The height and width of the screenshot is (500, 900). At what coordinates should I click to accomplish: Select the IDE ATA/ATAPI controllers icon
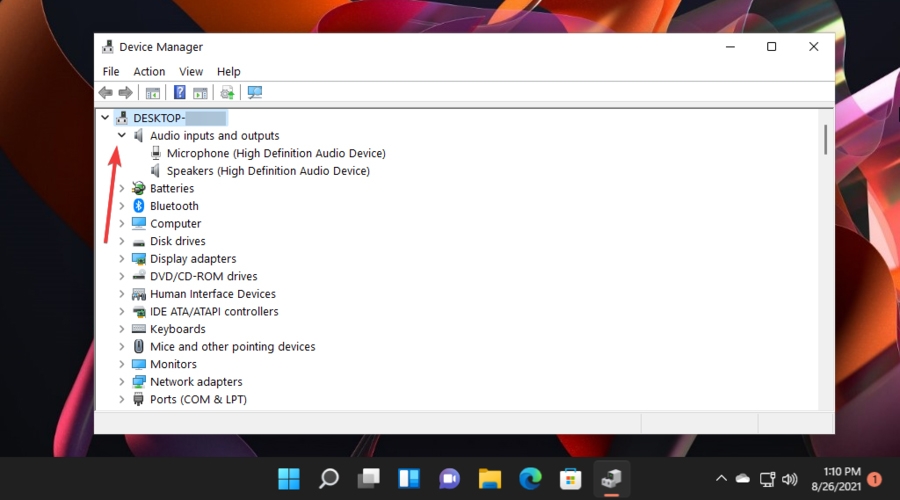tap(138, 312)
